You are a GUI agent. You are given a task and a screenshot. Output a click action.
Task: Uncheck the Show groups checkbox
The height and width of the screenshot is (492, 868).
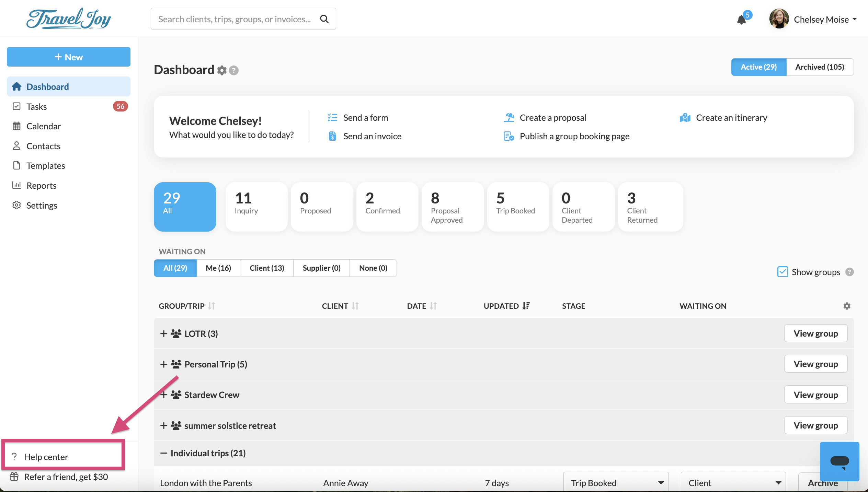pos(783,272)
